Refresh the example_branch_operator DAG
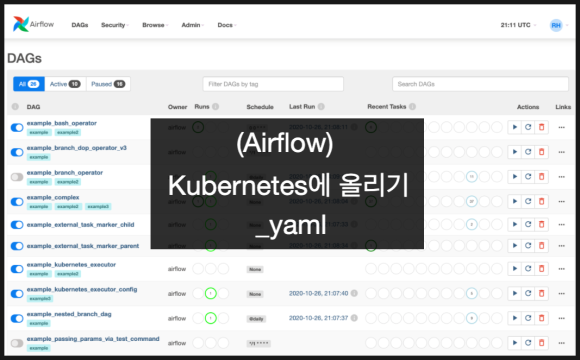 (x=528, y=177)
